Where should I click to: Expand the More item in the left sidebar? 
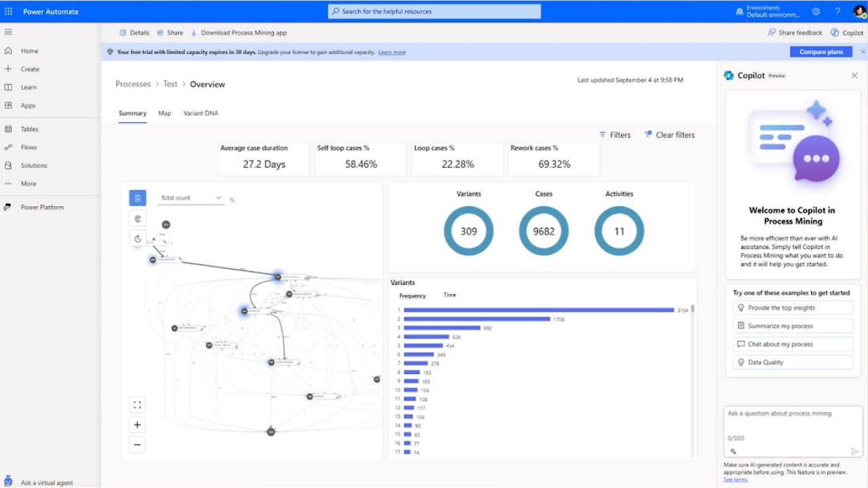tap(27, 183)
